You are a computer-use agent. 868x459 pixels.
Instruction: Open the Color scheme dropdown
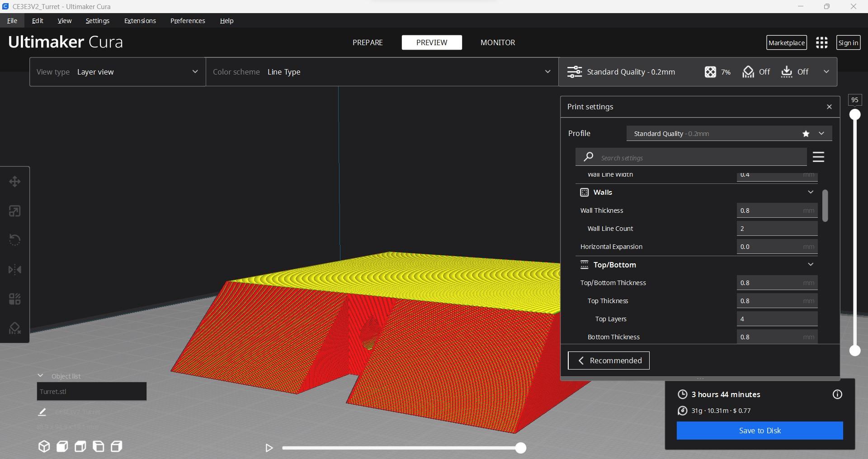click(382, 72)
